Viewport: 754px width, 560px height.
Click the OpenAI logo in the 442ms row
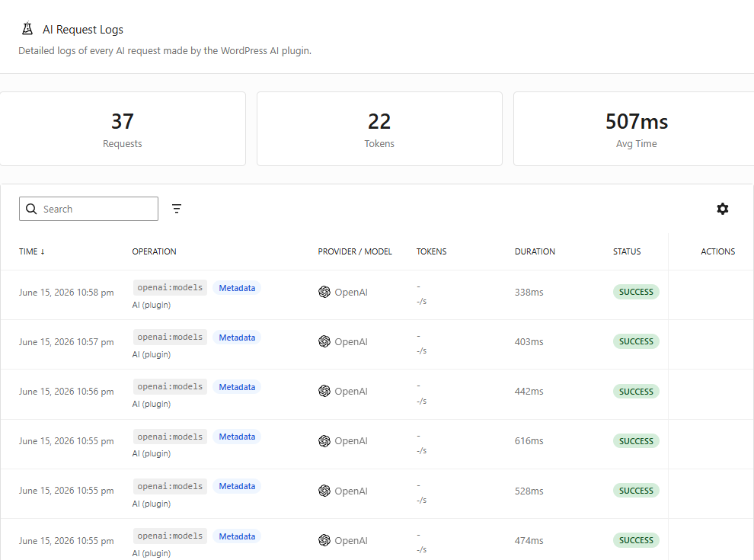click(x=324, y=391)
